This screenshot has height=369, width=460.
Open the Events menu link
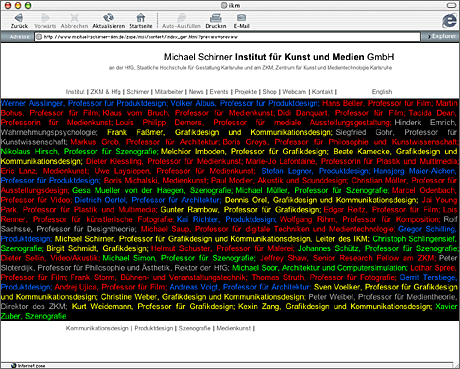219,92
